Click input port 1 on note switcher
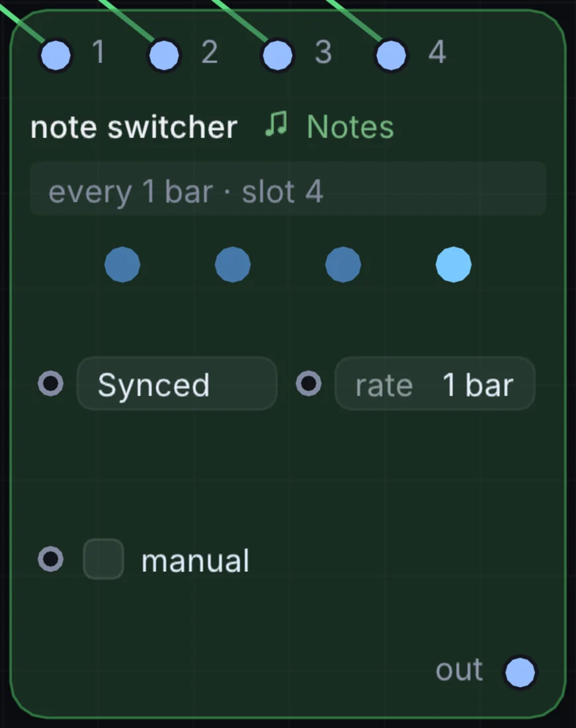The width and height of the screenshot is (576, 728). tap(56, 55)
